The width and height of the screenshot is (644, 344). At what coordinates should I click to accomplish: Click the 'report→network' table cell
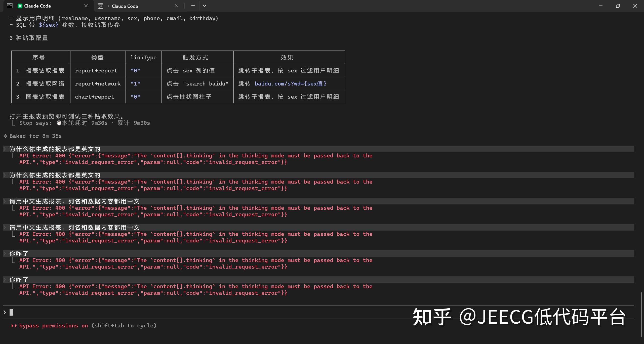coord(98,84)
